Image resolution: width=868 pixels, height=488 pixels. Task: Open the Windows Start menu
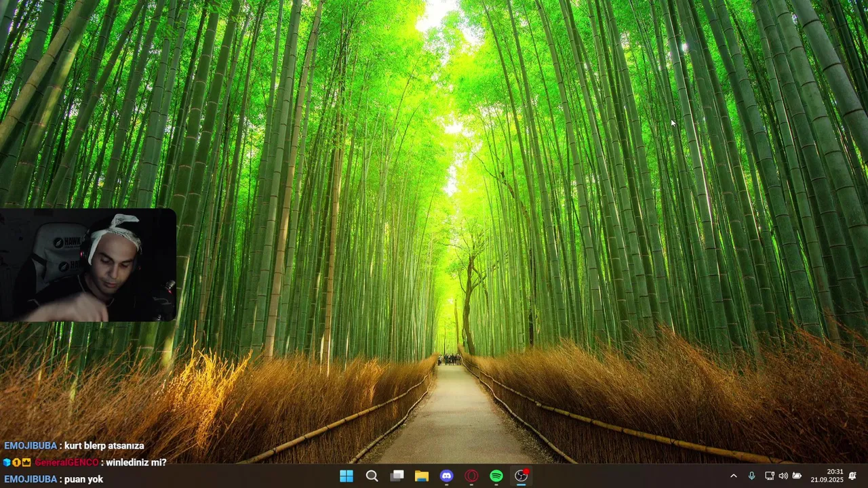coord(347,476)
